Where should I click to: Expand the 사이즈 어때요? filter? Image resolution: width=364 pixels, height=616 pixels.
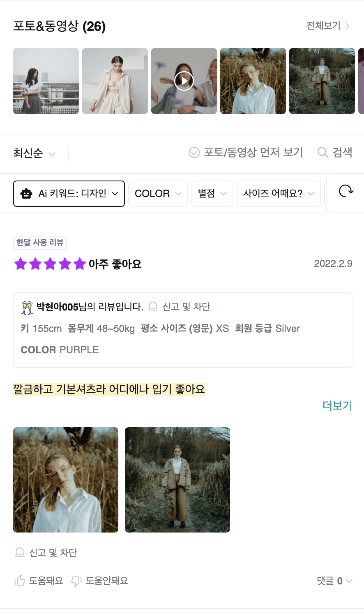point(278,194)
